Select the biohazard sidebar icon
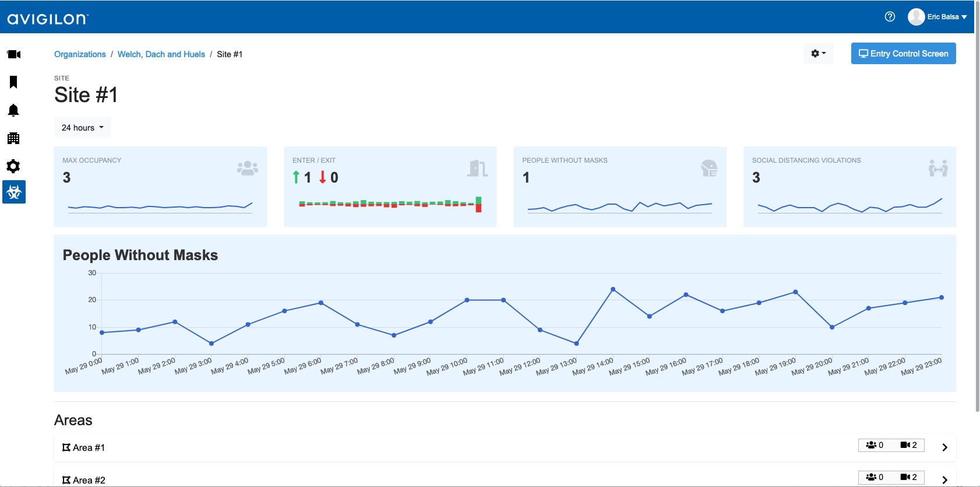The height and width of the screenshot is (487, 980). tap(14, 192)
